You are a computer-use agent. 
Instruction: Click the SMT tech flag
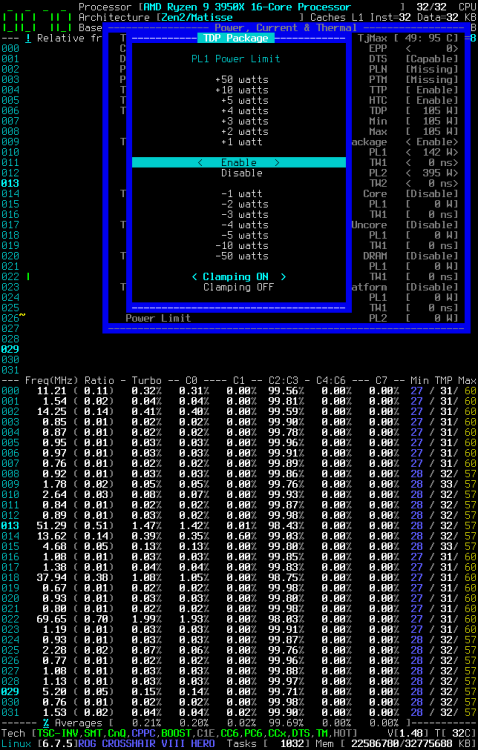point(93,733)
